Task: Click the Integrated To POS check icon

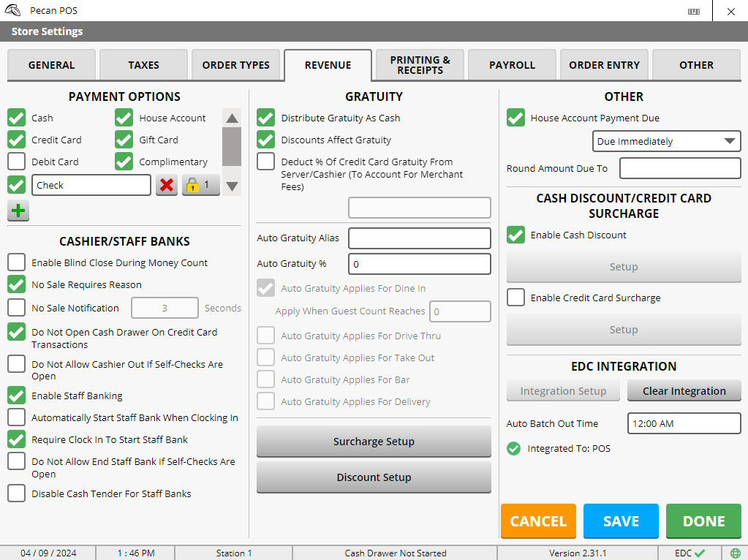Action: click(x=514, y=448)
